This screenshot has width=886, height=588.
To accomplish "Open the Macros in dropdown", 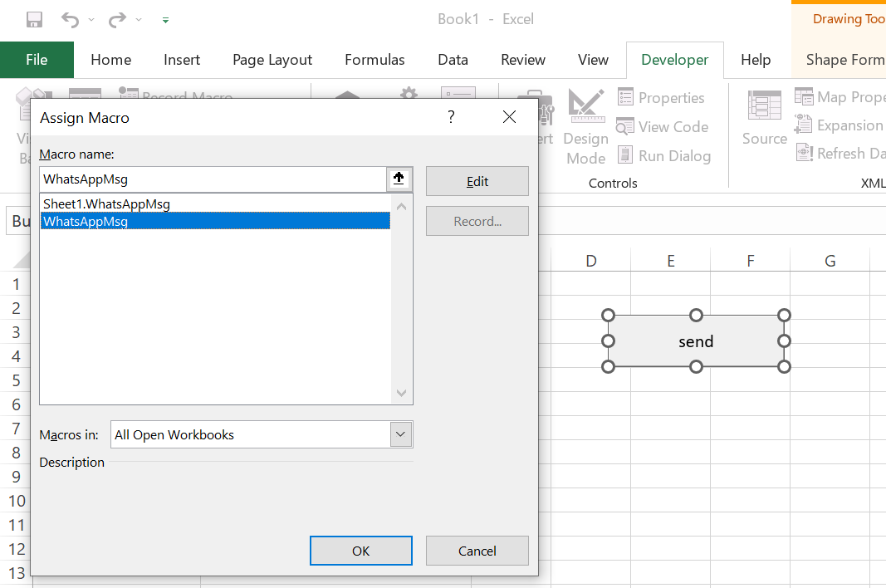I will pyautogui.click(x=400, y=435).
